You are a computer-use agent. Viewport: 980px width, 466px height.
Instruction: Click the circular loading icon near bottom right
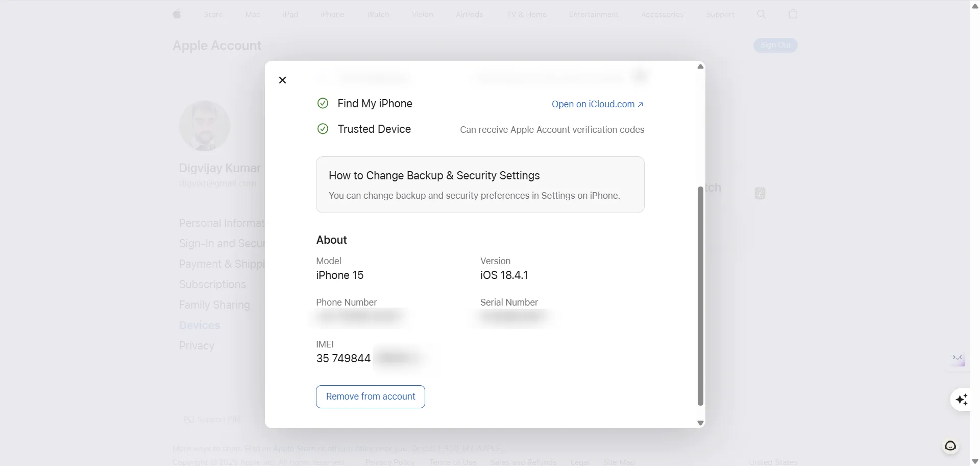pyautogui.click(x=950, y=446)
